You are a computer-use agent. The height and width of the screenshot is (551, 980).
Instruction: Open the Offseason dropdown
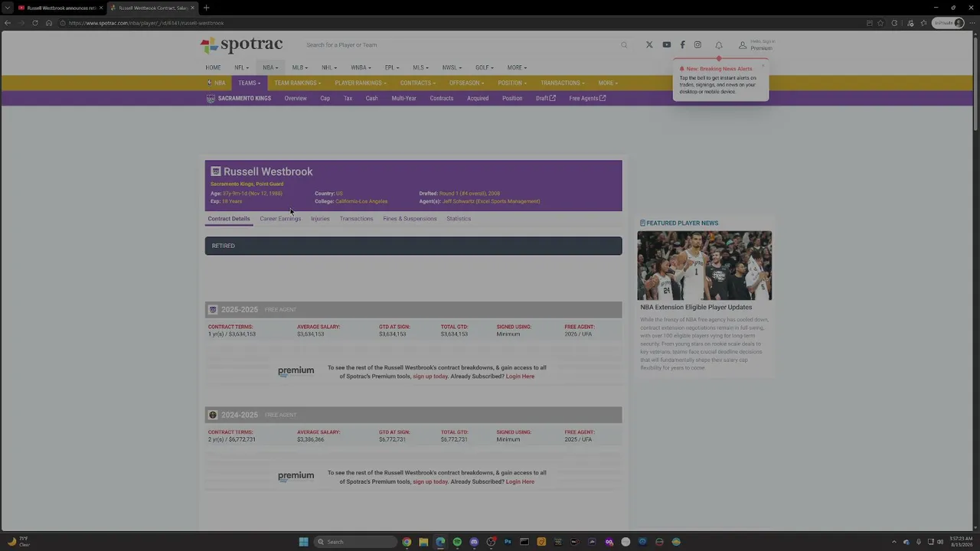(x=467, y=83)
